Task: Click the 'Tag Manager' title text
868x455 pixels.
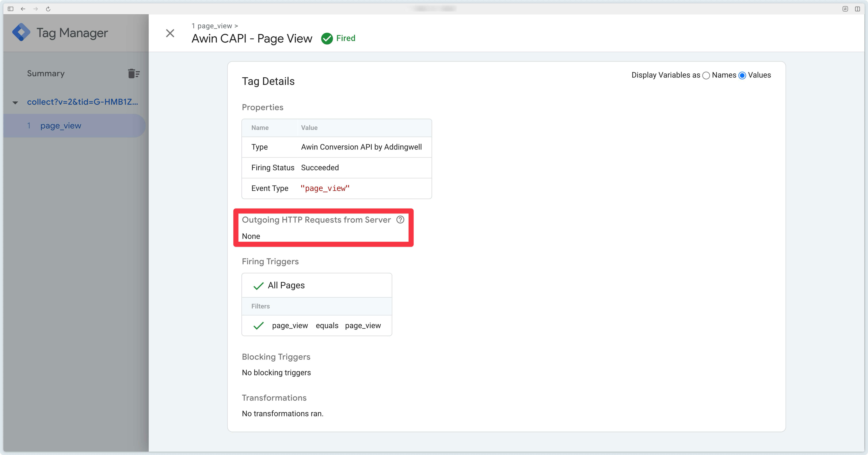Action: click(72, 33)
